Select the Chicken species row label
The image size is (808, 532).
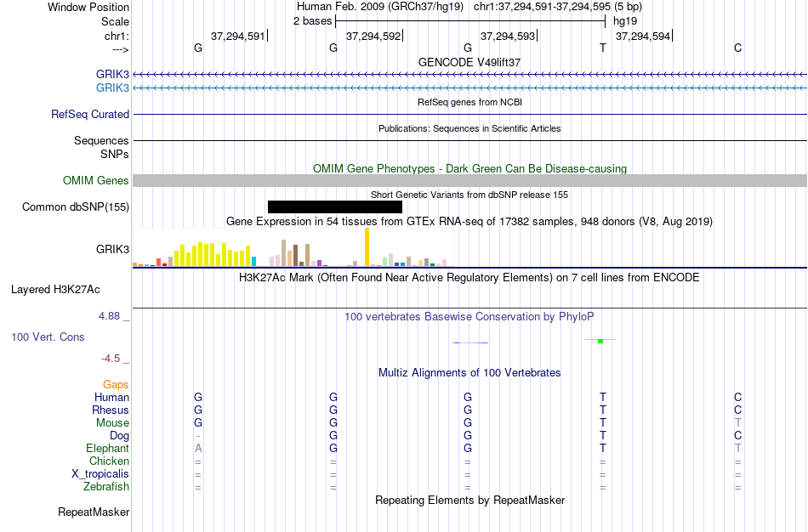click(x=109, y=461)
